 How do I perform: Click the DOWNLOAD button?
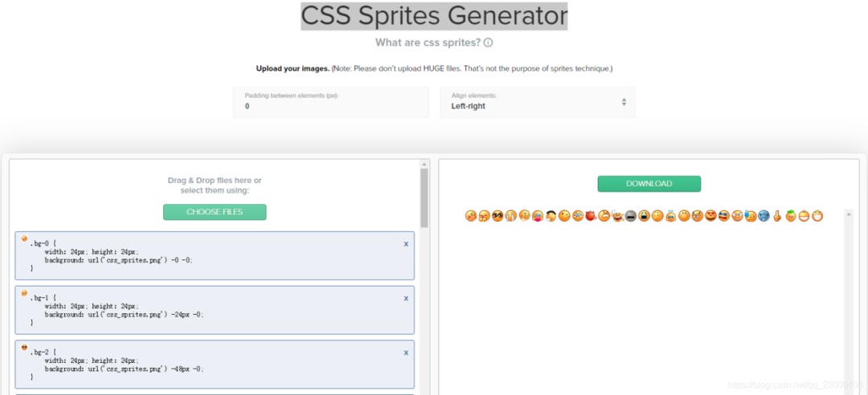click(x=649, y=184)
